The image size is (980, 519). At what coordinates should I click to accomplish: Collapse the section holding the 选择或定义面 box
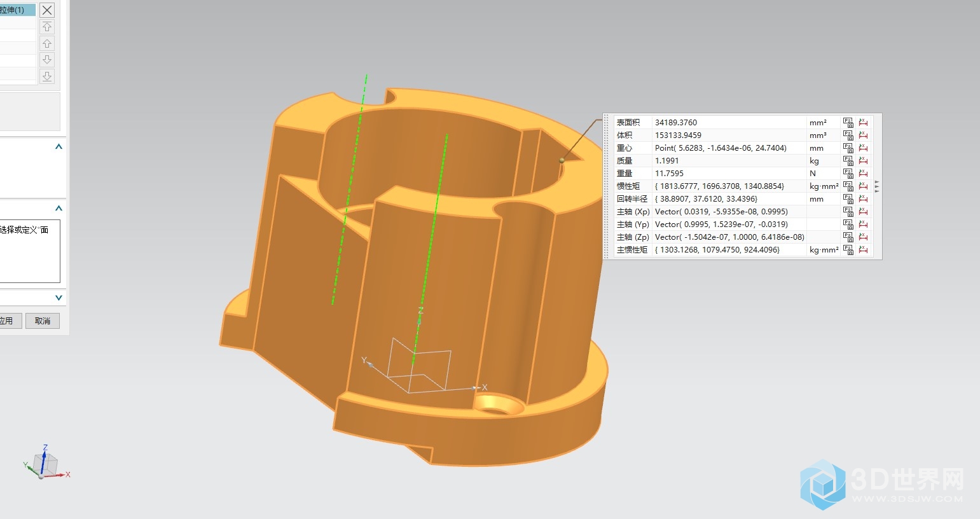59,208
